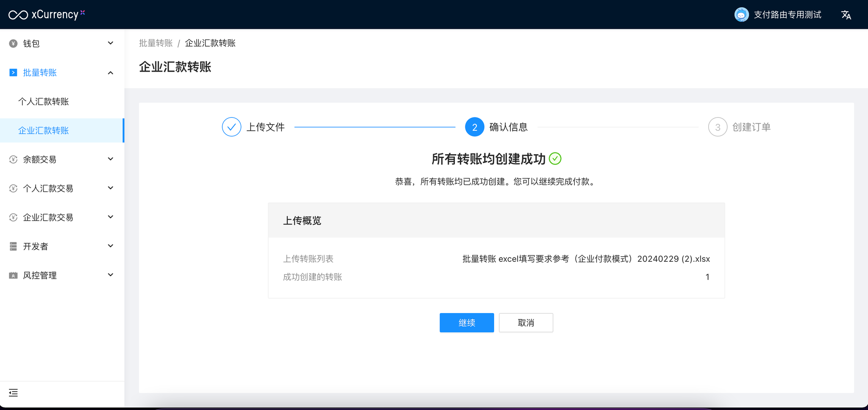Click the 余额交易 sidebar icon
The image size is (868, 410).
point(13,159)
